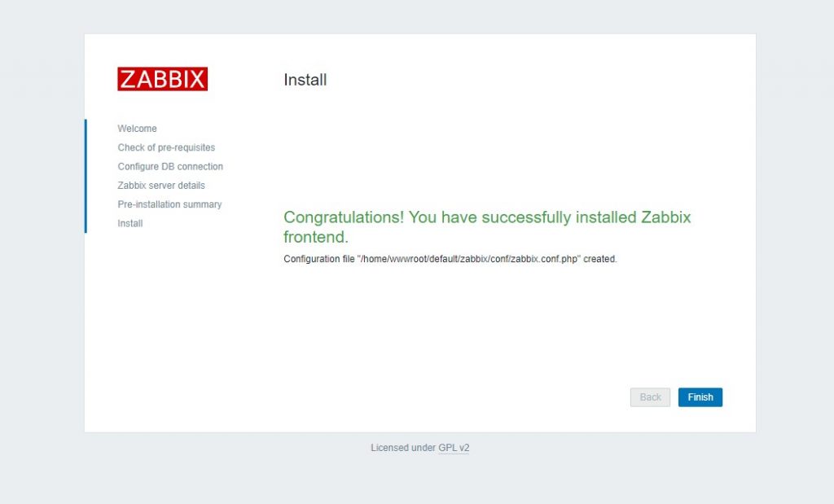Select Check of pre-requisites step
This screenshot has width=834, height=504.
tap(166, 147)
